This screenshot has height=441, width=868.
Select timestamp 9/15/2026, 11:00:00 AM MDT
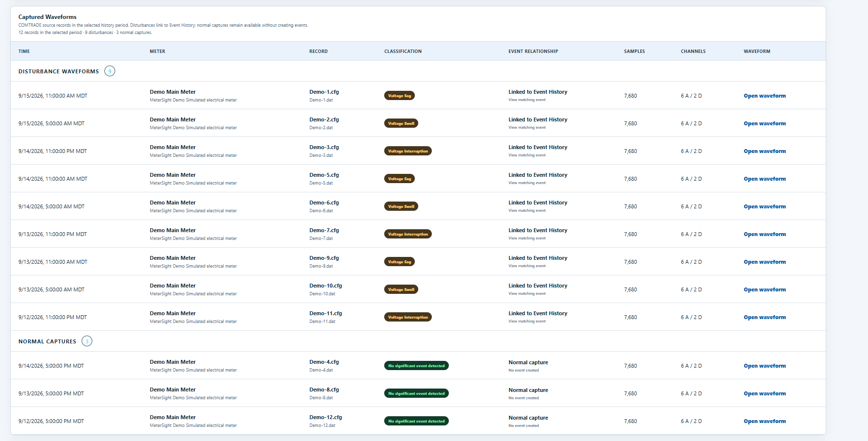[53, 96]
